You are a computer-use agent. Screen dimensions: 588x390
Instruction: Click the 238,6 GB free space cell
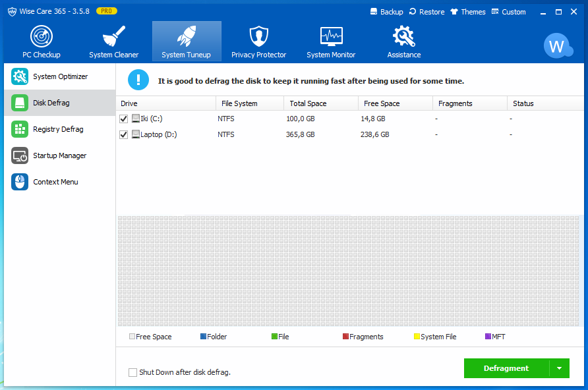[x=374, y=134]
